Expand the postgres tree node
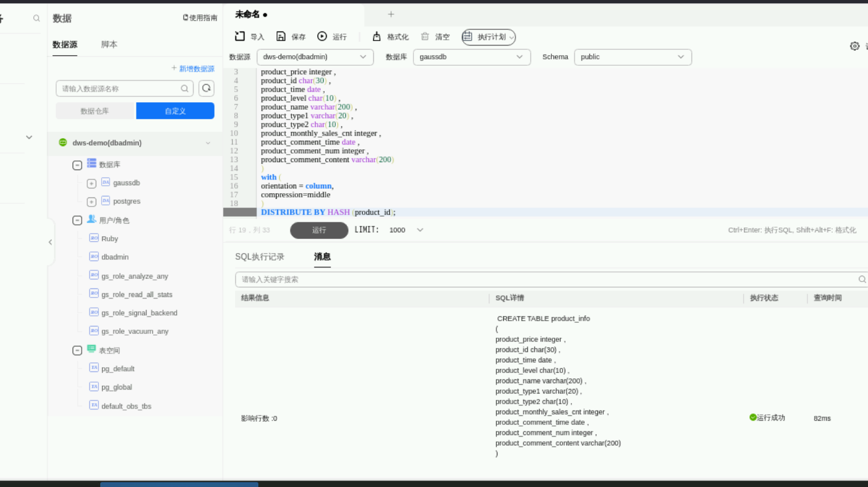 pos(91,202)
